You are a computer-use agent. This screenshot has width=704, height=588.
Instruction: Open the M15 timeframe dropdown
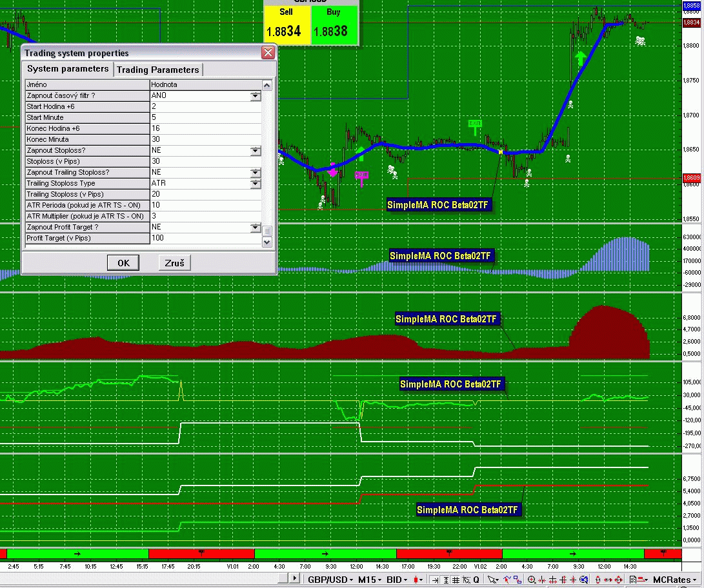[x=370, y=580]
